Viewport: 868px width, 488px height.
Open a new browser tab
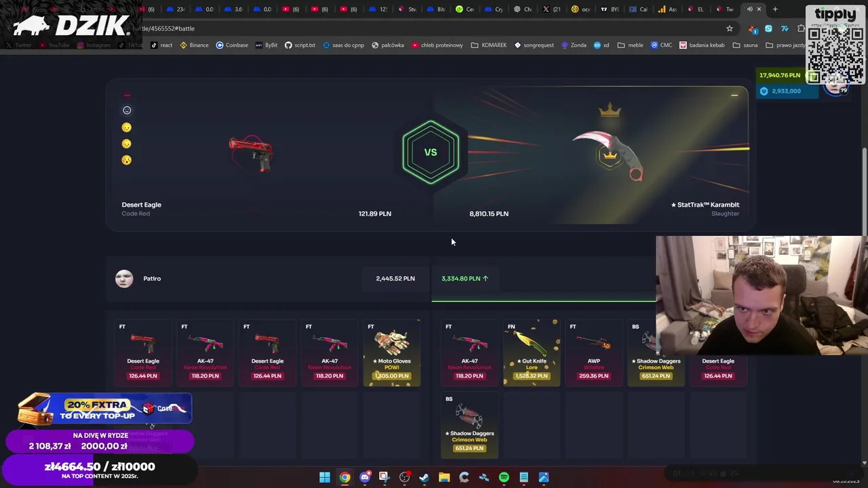775,9
